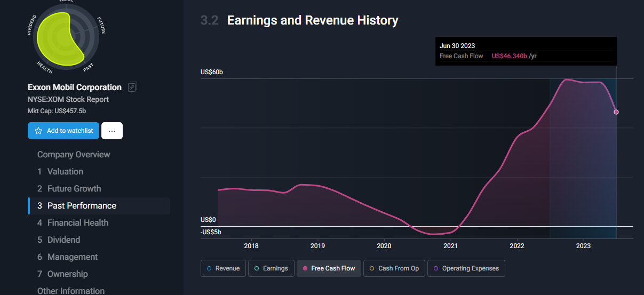644x295 pixels.
Task: Click the 2023 label on the time axis
Action: point(583,246)
